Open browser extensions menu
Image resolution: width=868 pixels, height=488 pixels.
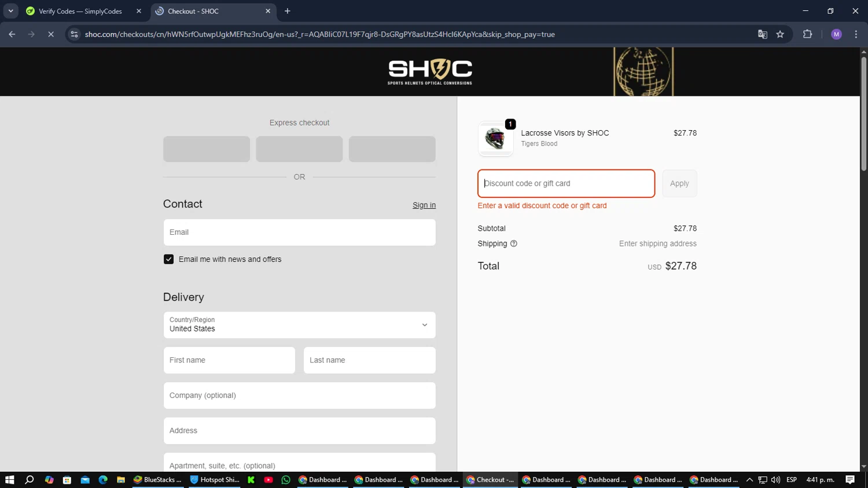(808, 34)
